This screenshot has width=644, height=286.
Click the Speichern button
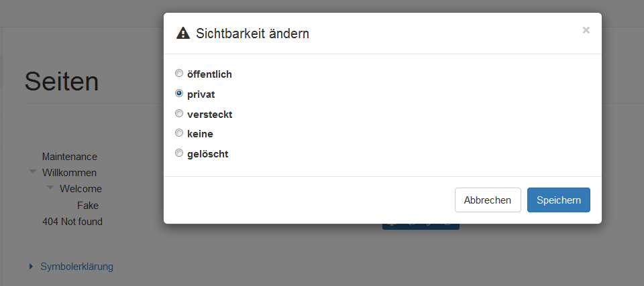558,200
